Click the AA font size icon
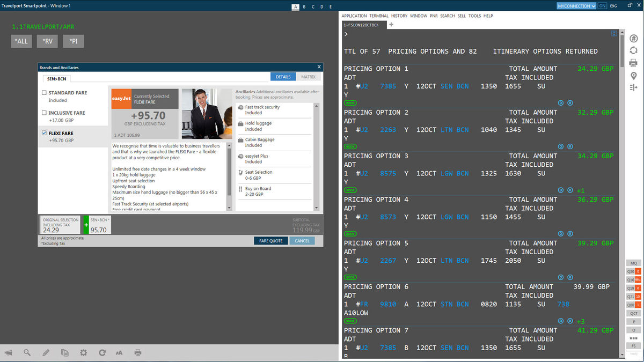 click(119, 352)
